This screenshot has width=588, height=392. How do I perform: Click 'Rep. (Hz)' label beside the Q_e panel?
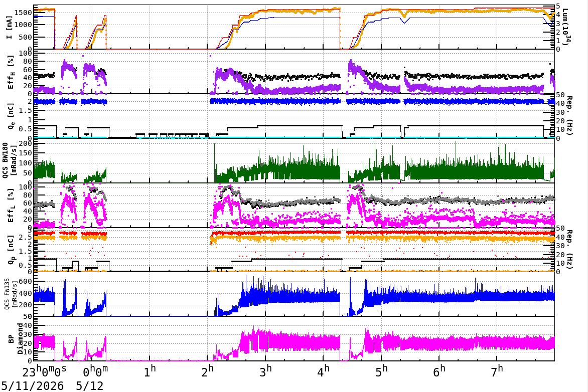(569, 116)
